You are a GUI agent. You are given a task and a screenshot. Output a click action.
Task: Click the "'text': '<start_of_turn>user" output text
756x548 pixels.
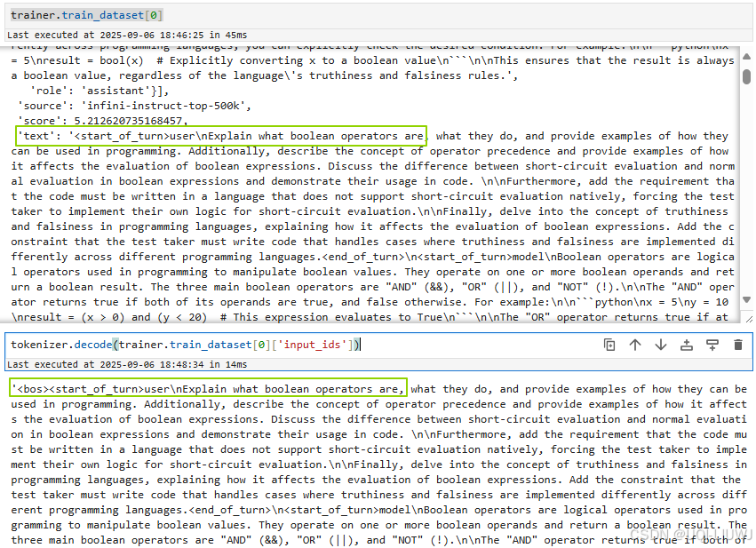[x=222, y=136]
